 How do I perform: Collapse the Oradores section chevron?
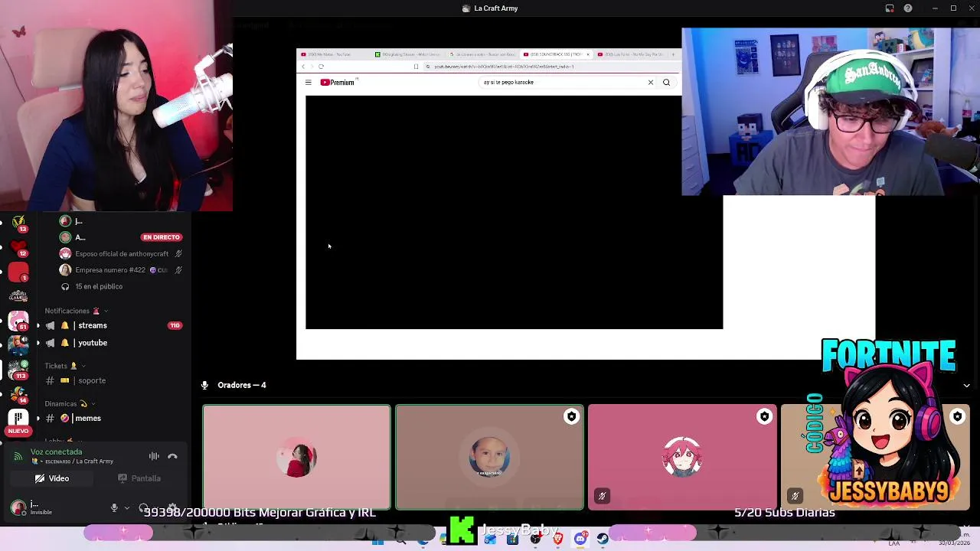tap(966, 386)
